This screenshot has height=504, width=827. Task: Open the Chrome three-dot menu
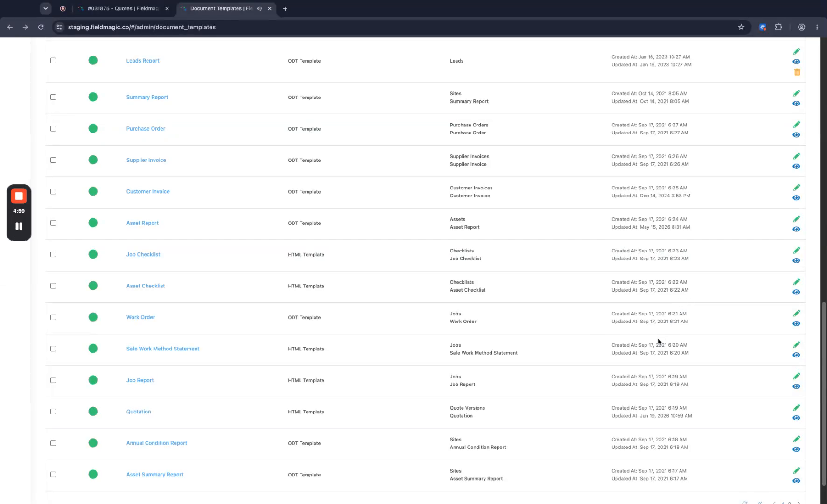pyautogui.click(x=817, y=27)
